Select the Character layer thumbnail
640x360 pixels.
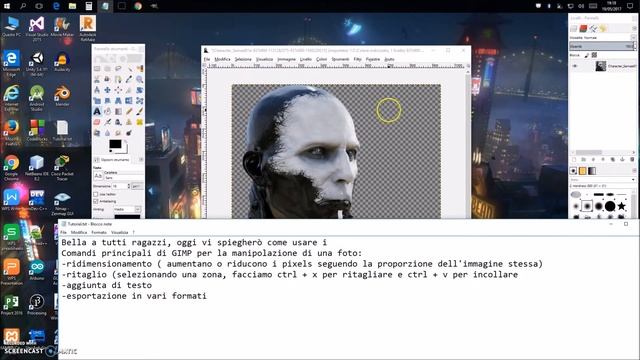tap(601, 66)
